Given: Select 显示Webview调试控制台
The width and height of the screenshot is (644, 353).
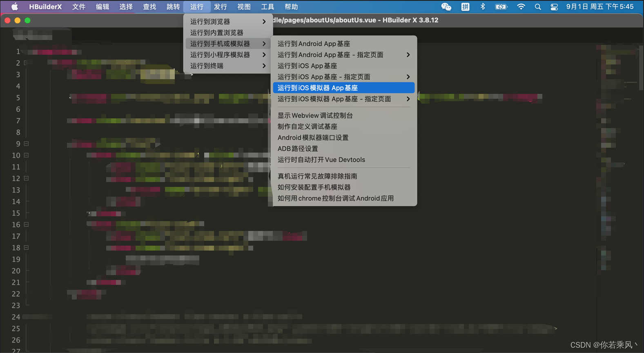Looking at the screenshot, I should (x=344, y=115).
